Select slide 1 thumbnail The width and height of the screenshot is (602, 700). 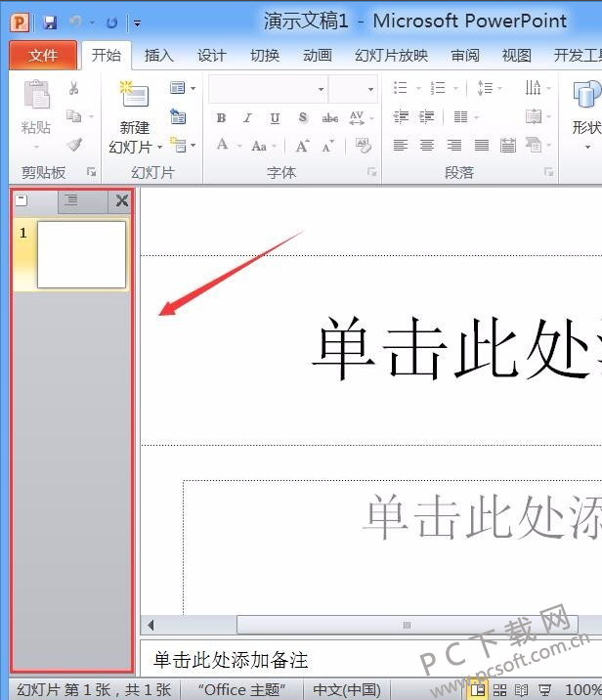pyautogui.click(x=81, y=255)
